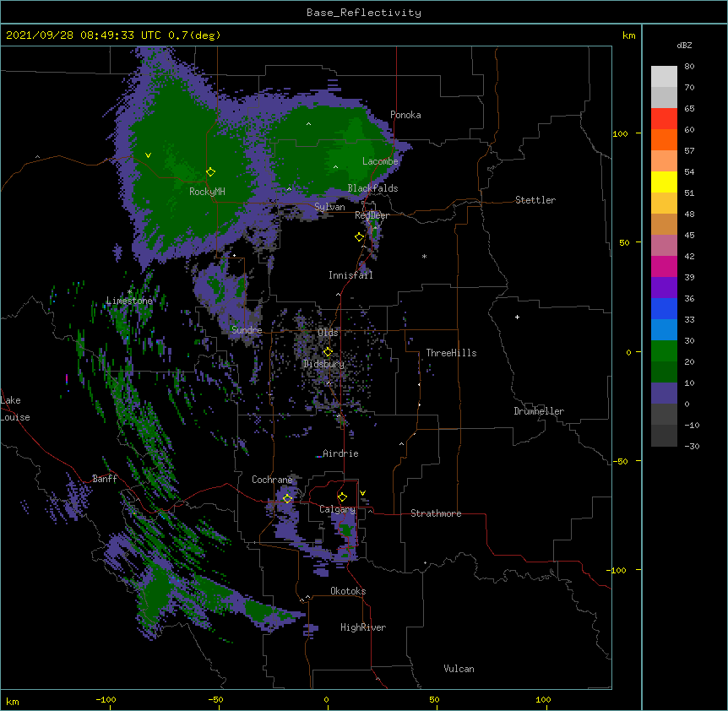Click the -30 value at legend bottom

692,446
